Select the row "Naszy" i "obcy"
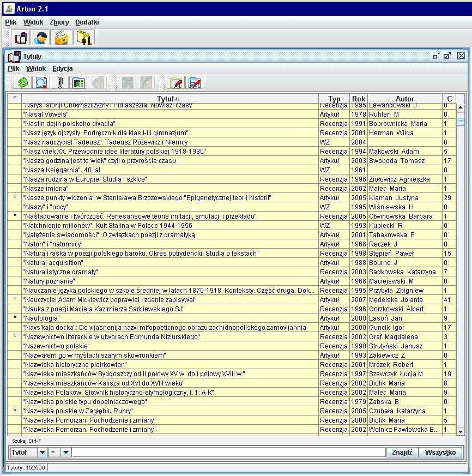The height and width of the screenshot is (476, 472). point(231,207)
